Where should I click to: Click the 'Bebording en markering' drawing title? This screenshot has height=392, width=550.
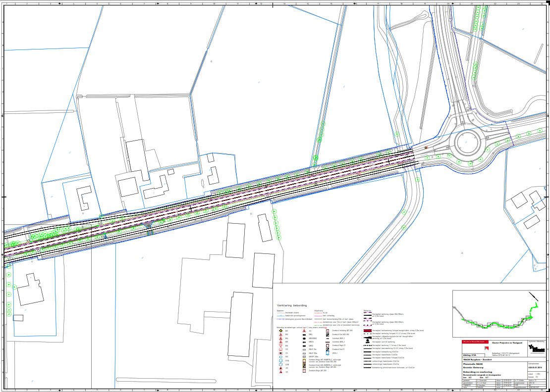tap(478, 372)
